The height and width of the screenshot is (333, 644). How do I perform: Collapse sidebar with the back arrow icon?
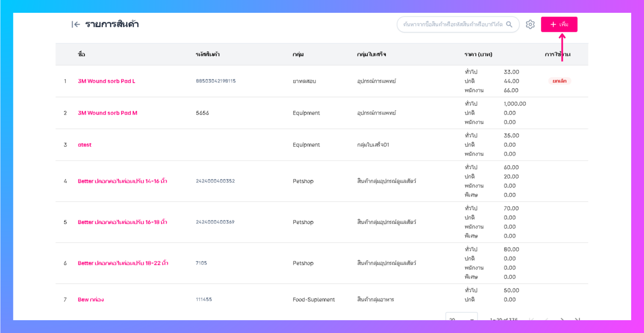click(76, 24)
